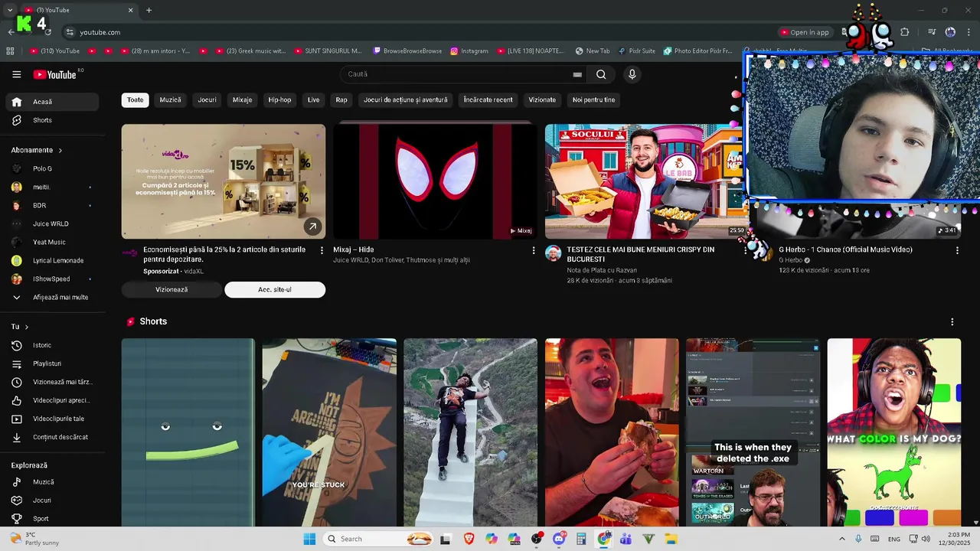980x551 pixels.
Task: Select Încărcate recent filter chip
Action: [488, 99]
